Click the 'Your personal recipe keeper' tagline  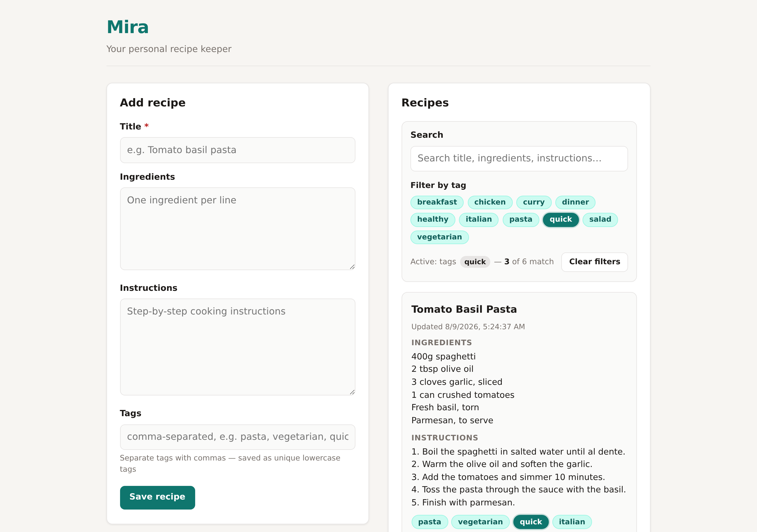pyautogui.click(x=169, y=49)
